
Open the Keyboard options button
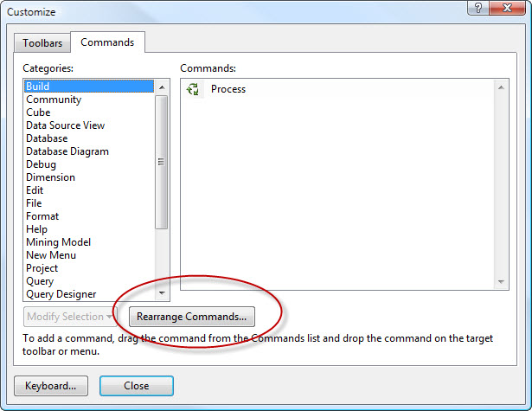point(51,386)
